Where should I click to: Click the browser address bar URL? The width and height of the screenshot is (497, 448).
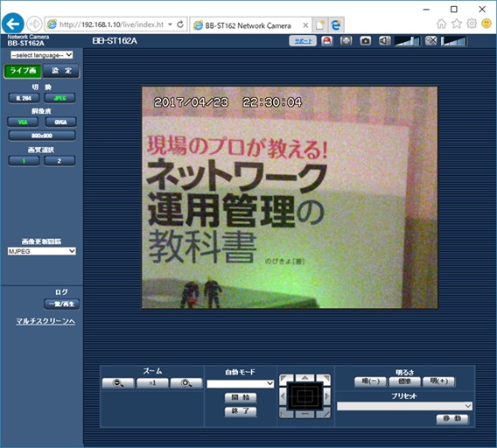111,24
